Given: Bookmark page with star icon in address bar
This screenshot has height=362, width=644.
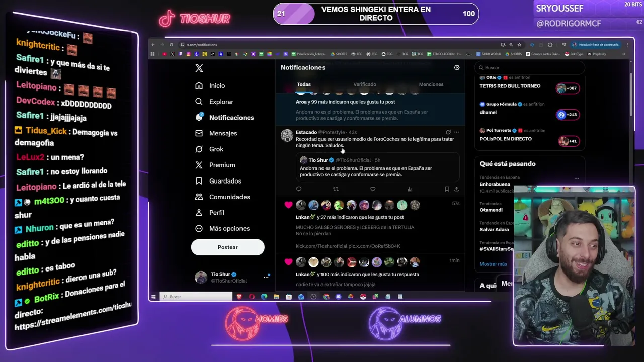Looking at the screenshot, I should 519,45.
